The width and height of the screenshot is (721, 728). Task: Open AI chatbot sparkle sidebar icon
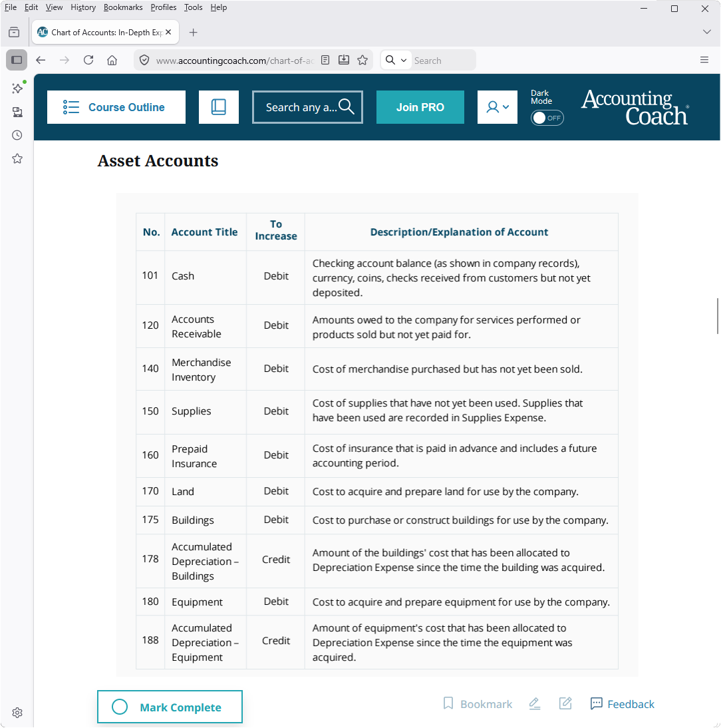(x=17, y=89)
